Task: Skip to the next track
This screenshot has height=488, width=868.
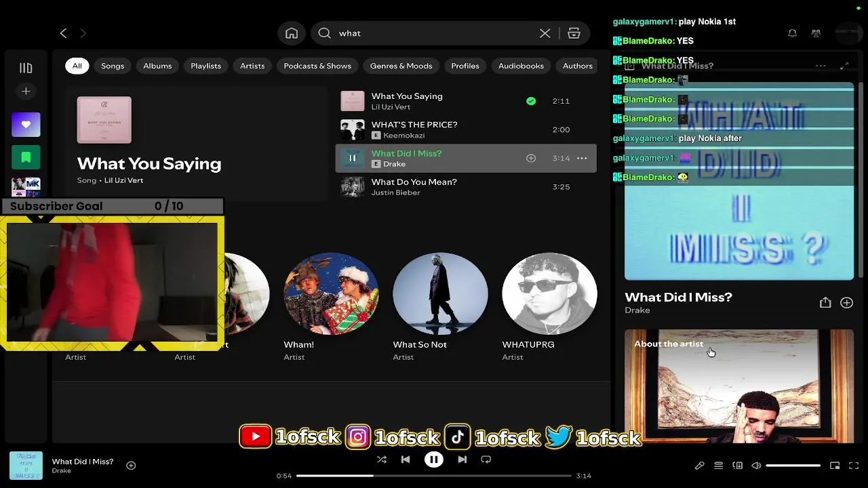Action: [x=462, y=460]
